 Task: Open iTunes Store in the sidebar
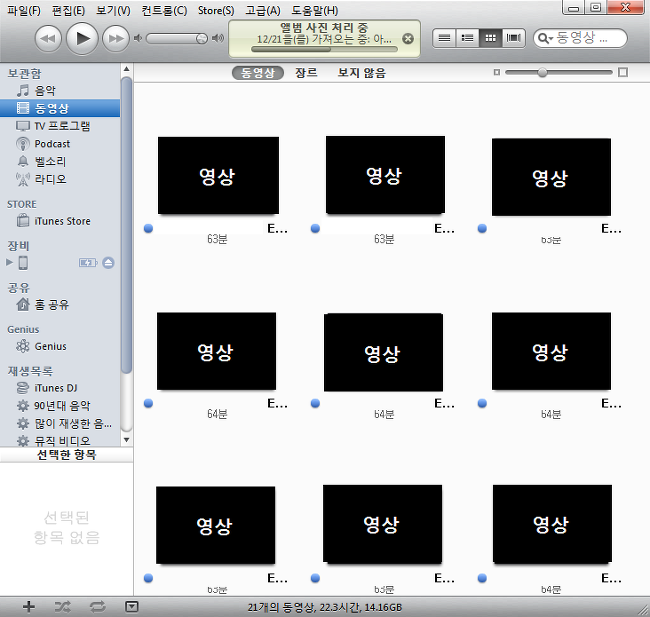pos(60,221)
